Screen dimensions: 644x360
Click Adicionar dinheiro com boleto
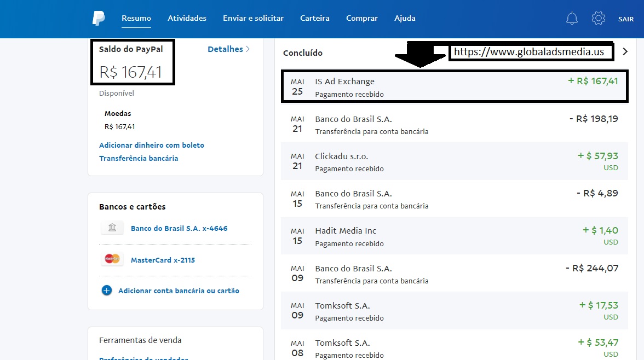(152, 146)
